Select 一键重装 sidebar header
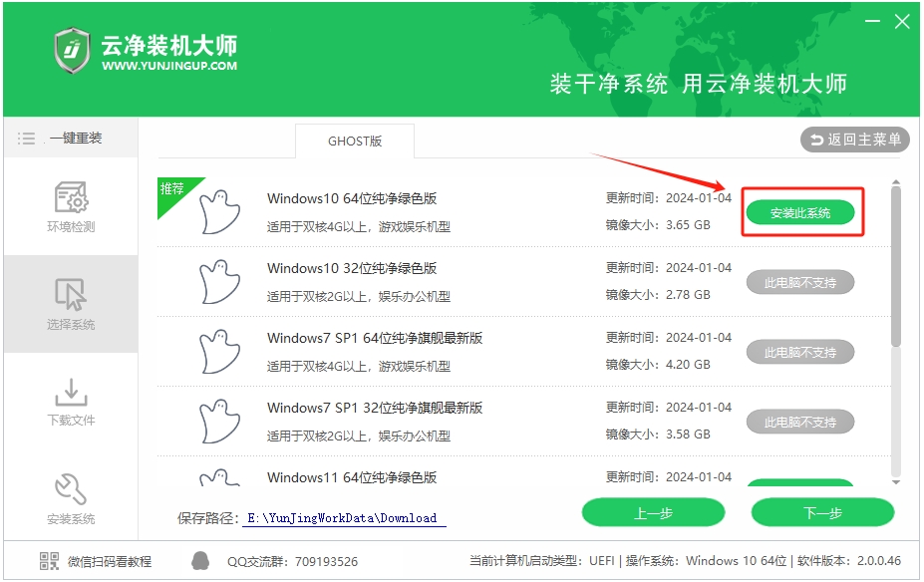 71,138
